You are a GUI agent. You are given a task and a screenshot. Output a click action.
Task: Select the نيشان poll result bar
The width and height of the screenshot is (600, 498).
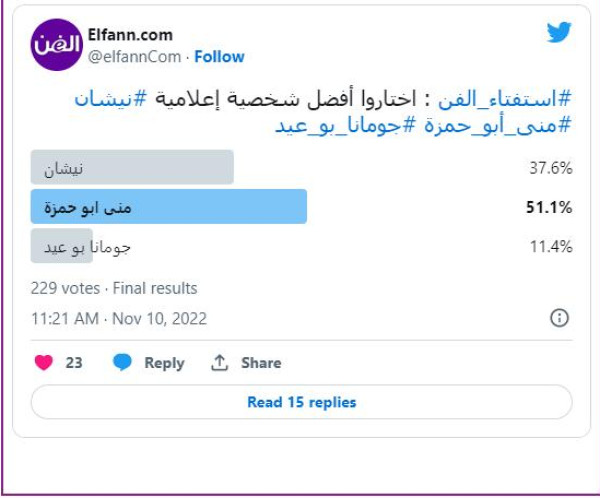pyautogui.click(x=132, y=168)
